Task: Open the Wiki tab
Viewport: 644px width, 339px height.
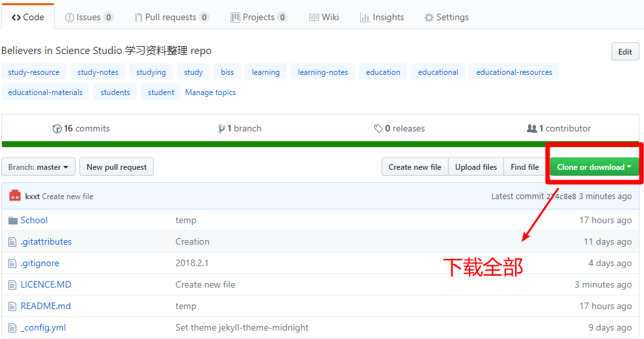Action: 324,17
